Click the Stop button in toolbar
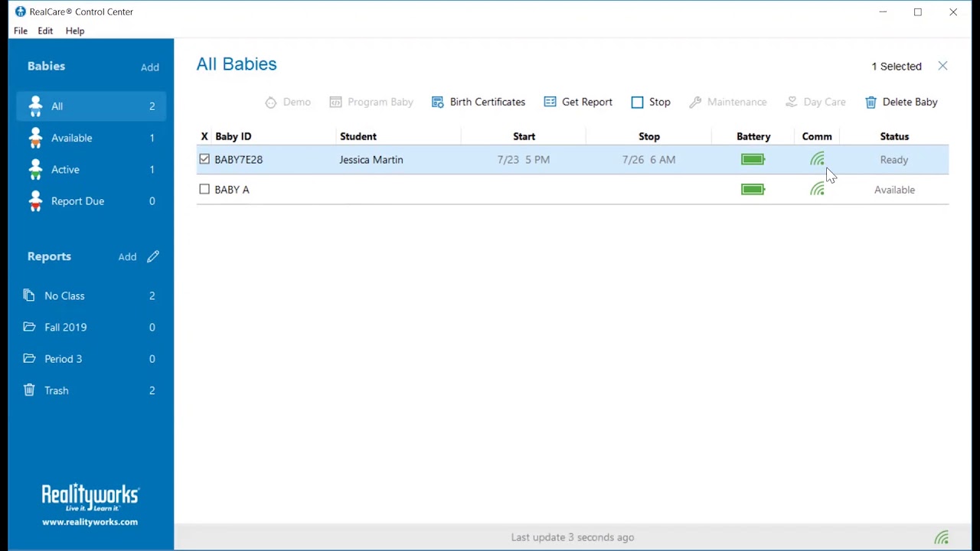The width and height of the screenshot is (980, 551). tap(651, 102)
